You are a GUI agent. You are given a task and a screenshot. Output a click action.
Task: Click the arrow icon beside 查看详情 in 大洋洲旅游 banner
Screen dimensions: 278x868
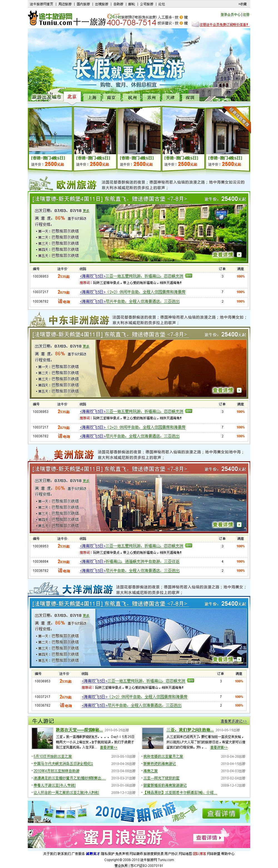point(239,659)
